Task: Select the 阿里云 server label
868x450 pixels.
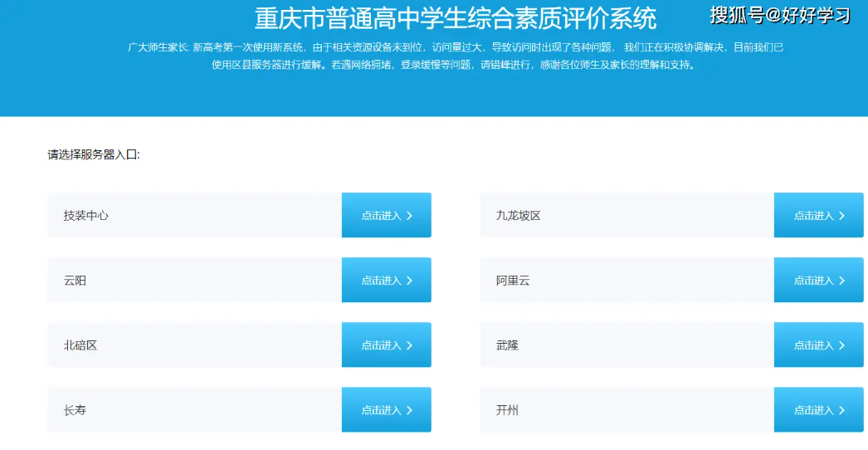Action: (513, 281)
